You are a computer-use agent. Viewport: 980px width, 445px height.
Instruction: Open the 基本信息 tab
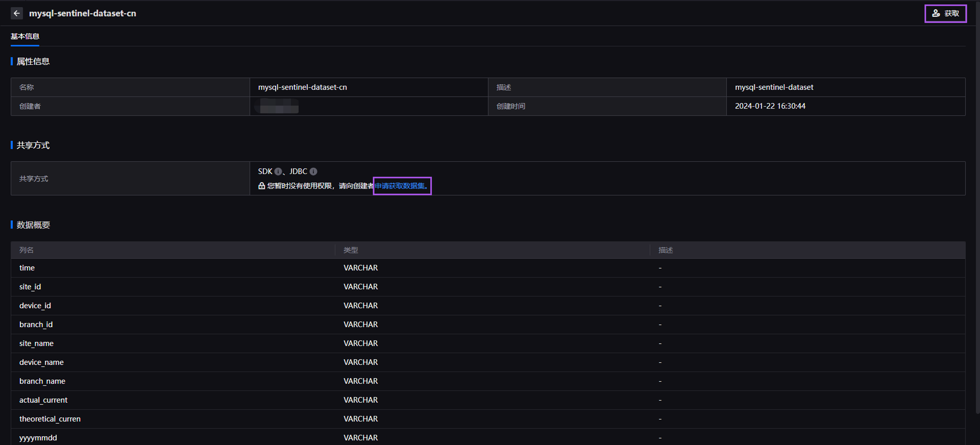point(25,37)
